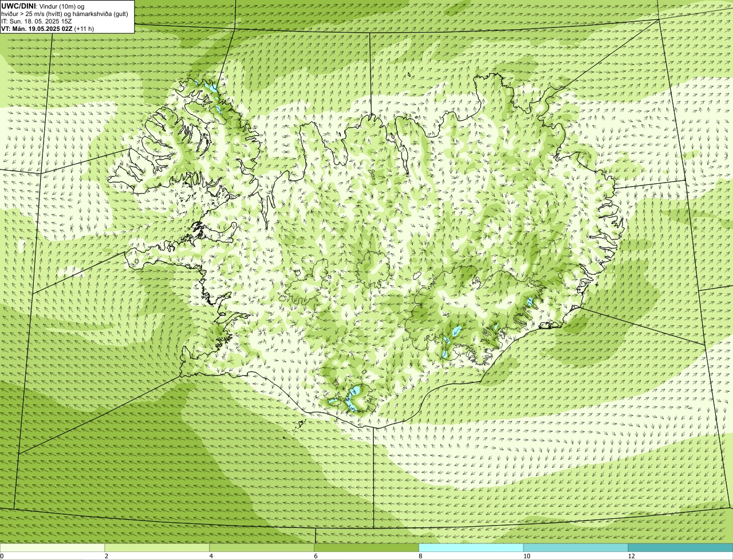
Task: Click the 'IT: Sun. 18. 05. 2025 15Z' line
Action: coord(36,21)
